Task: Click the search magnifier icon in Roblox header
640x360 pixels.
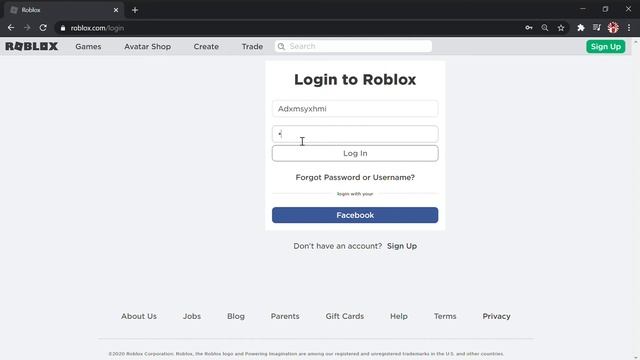Action: [281, 47]
